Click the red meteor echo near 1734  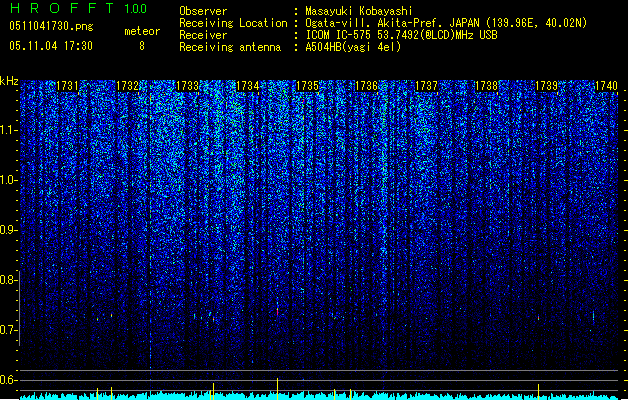[x=277, y=311]
